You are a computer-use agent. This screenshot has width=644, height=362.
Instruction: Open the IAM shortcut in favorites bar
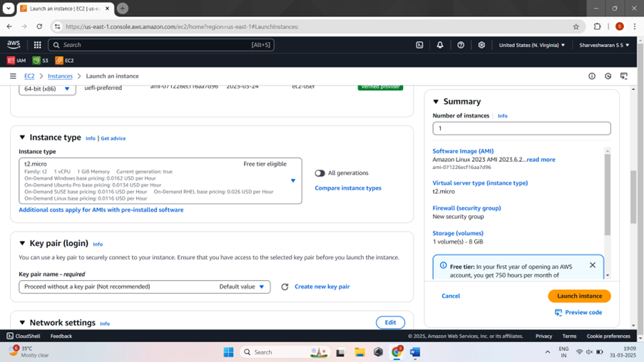point(16,61)
